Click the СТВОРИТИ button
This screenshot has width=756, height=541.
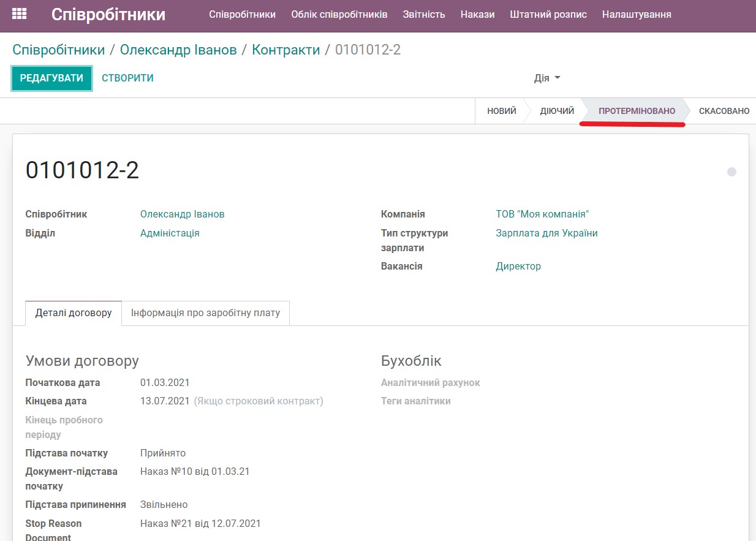click(127, 78)
